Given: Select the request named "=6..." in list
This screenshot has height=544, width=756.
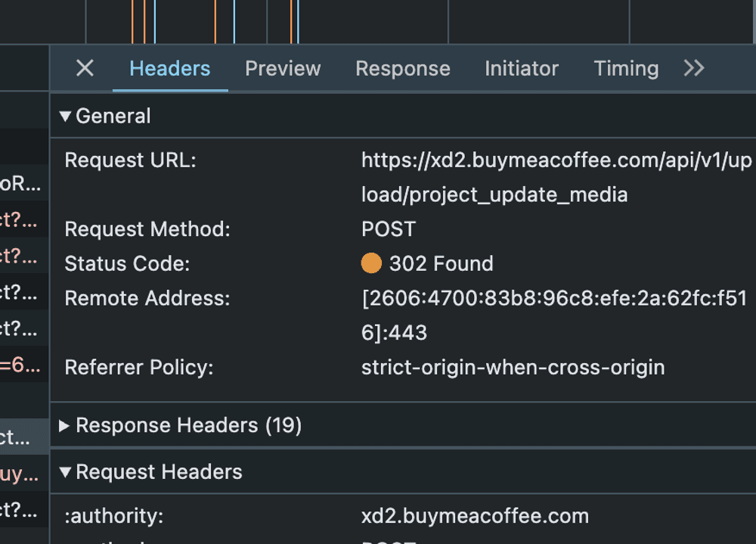Looking at the screenshot, I should click(x=21, y=365).
